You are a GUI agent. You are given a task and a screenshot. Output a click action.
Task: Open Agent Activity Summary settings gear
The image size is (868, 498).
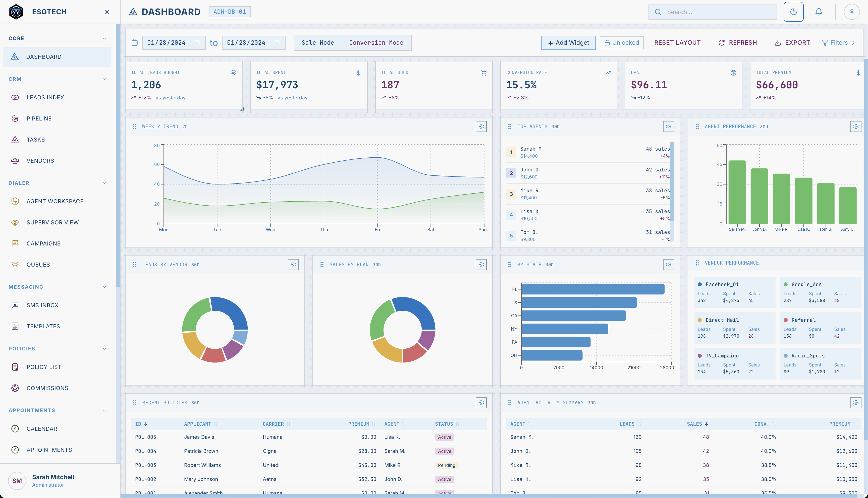[x=856, y=403]
